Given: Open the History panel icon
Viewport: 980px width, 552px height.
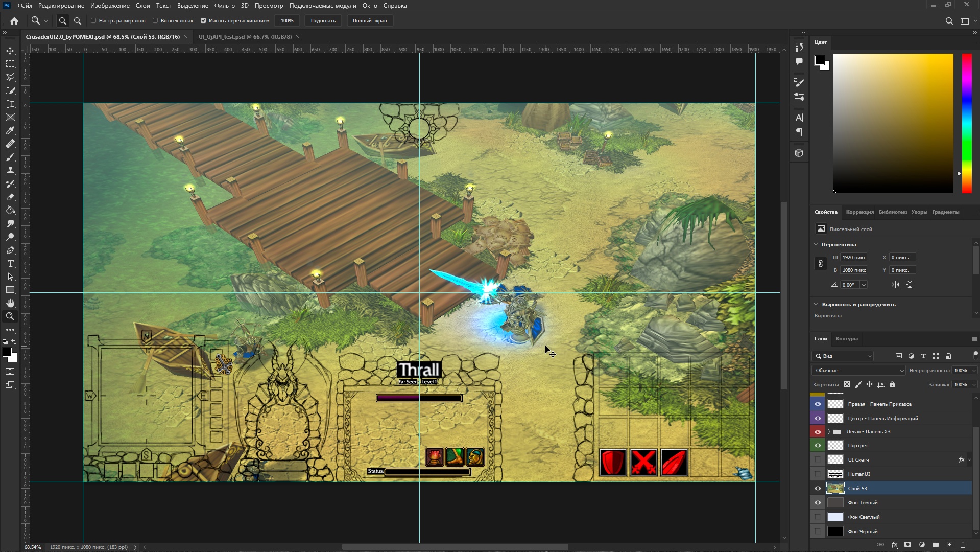Looking at the screenshot, I should coord(799,47).
